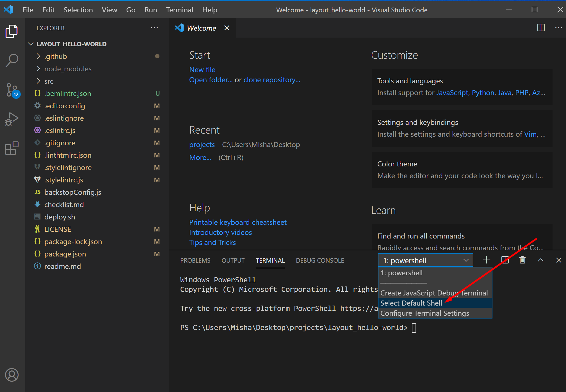Expand the .github folder in Explorer

click(x=55, y=56)
